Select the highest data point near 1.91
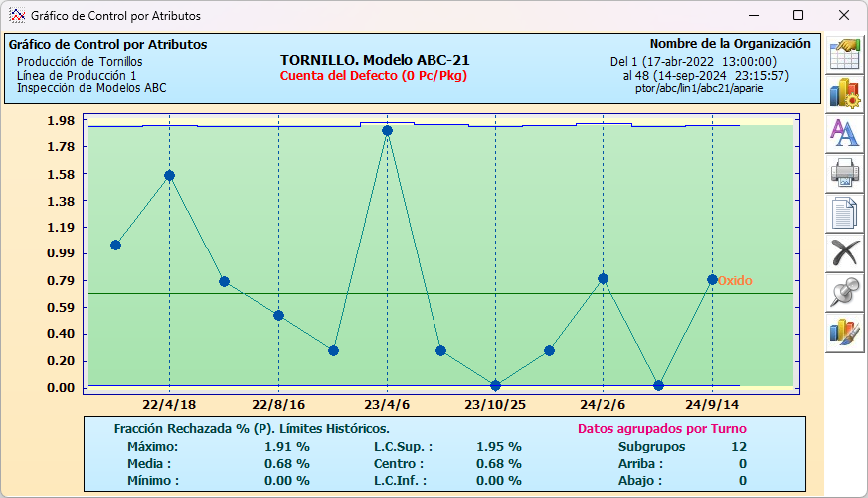This screenshot has width=868, height=498. coord(387,130)
